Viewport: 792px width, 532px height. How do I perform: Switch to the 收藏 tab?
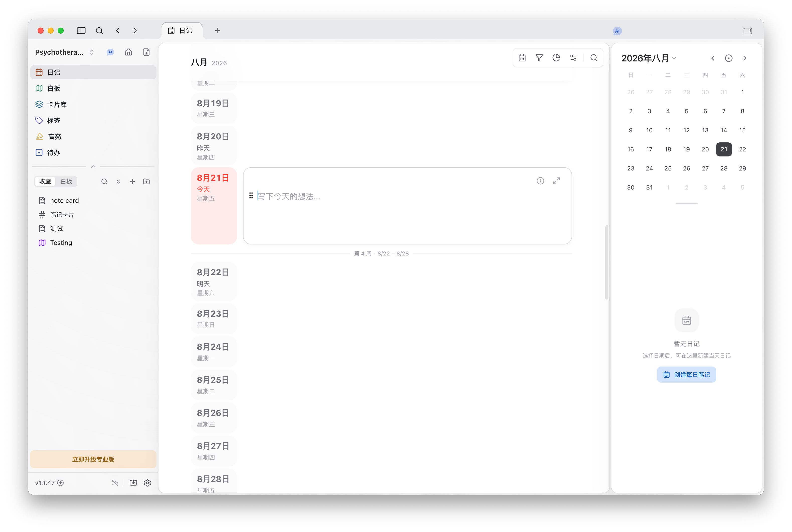point(45,182)
